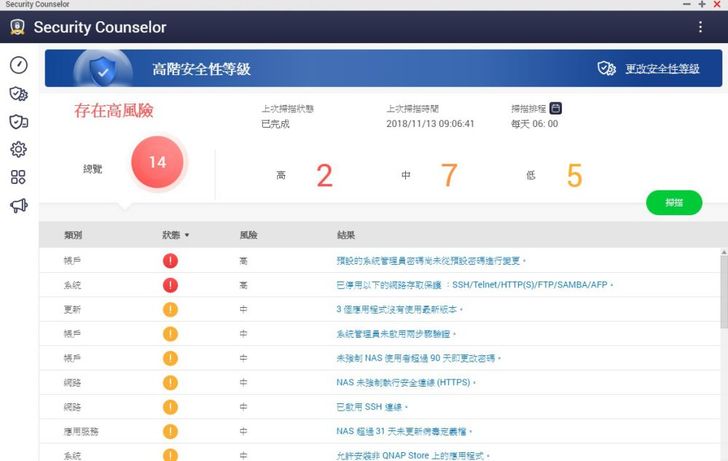Click the orange warning icon in the two-step verification row
Image resolution: width=728 pixels, height=461 pixels.
pos(170,334)
